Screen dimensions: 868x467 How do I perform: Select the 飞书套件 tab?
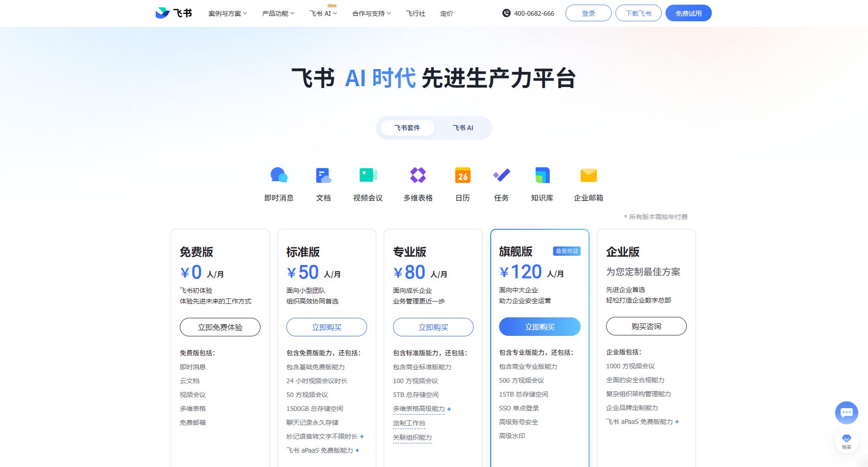[x=406, y=128]
